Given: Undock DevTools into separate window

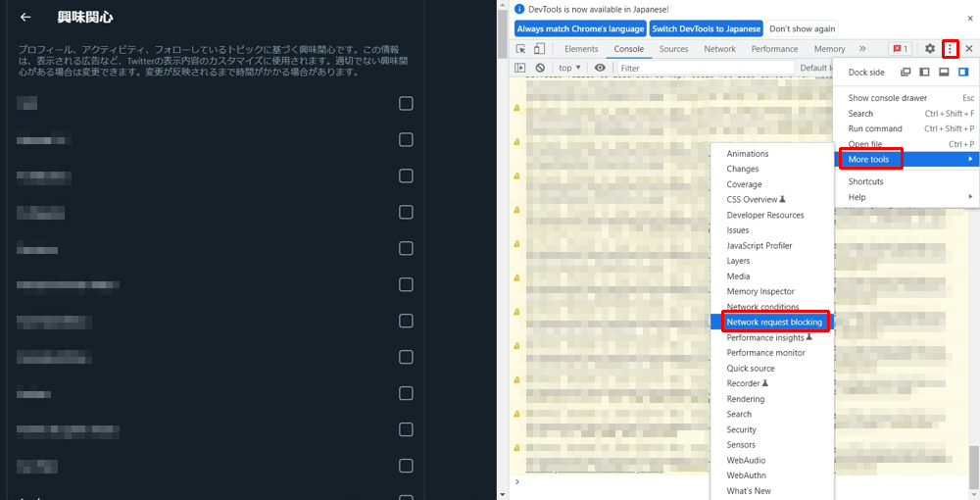Looking at the screenshot, I should (x=905, y=72).
